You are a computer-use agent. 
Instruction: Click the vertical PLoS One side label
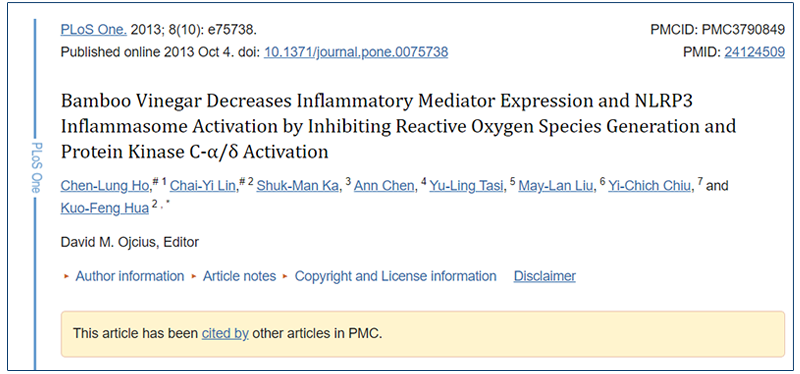pyautogui.click(x=35, y=168)
